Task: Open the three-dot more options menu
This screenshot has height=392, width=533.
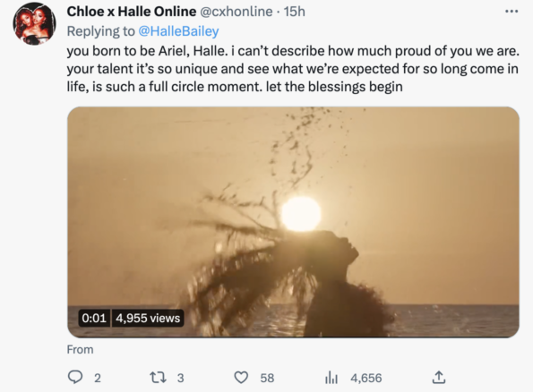Action: point(512,12)
